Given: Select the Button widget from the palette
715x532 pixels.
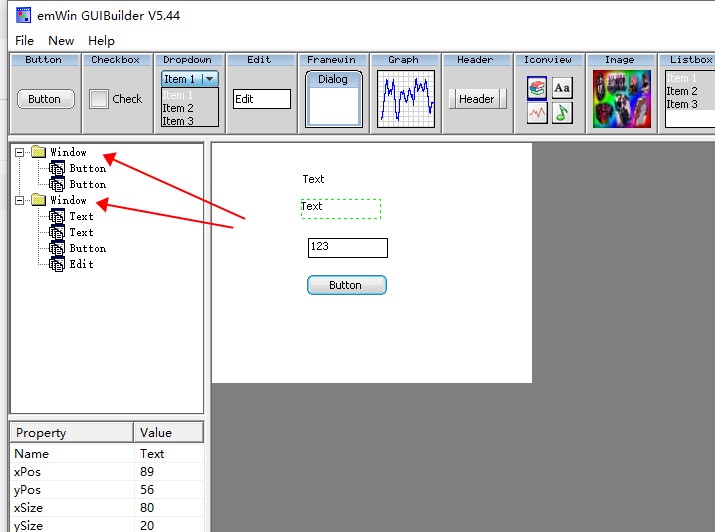Looking at the screenshot, I should pyautogui.click(x=46, y=93).
